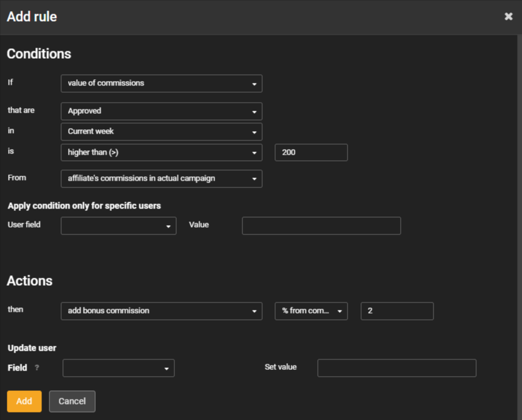This screenshot has width=522, height=420.
Task: Click the 'From' label
Action: pos(17,178)
